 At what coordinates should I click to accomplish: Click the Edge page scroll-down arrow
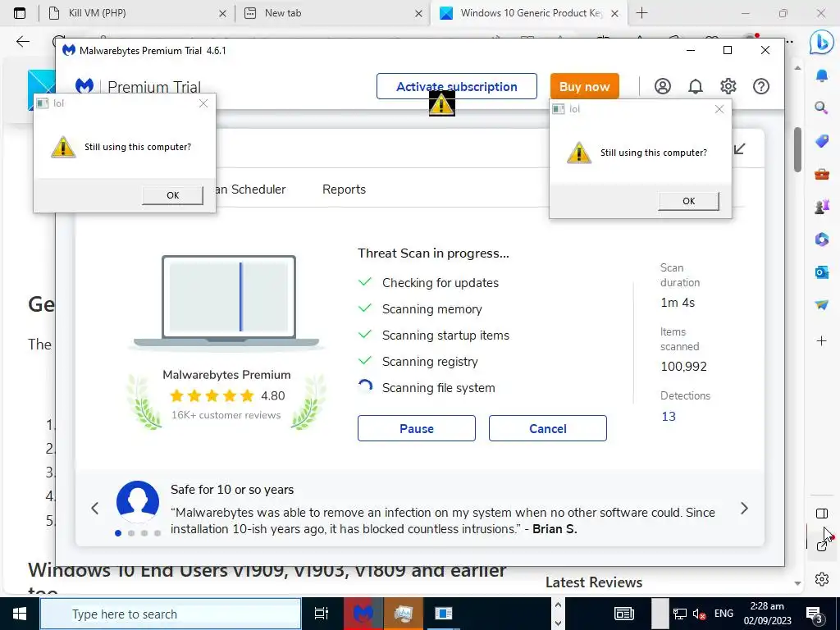[x=797, y=583]
